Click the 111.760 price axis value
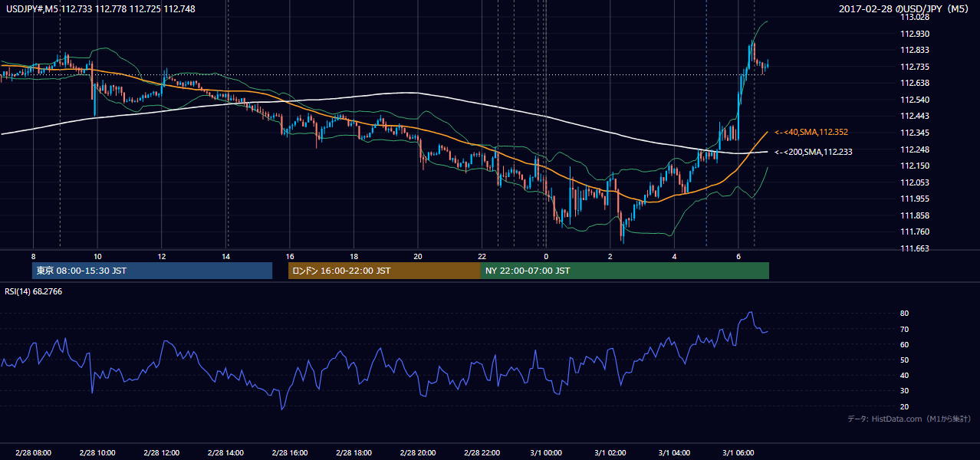 (915, 232)
